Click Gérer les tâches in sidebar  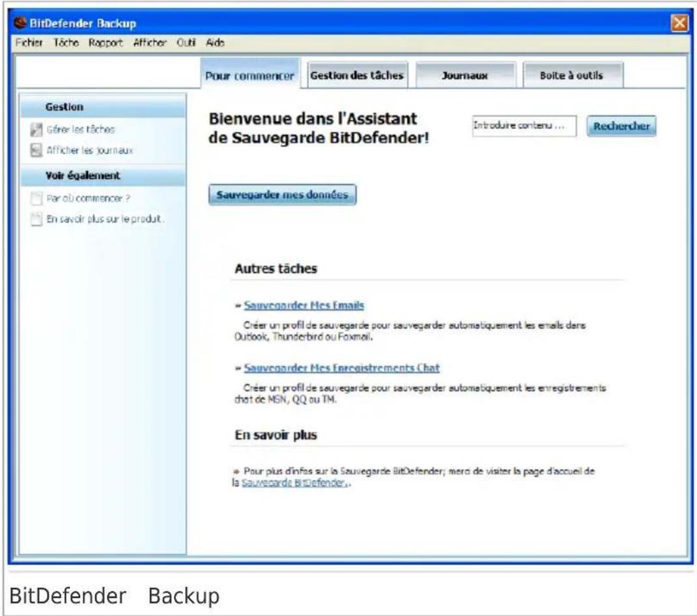[81, 130]
